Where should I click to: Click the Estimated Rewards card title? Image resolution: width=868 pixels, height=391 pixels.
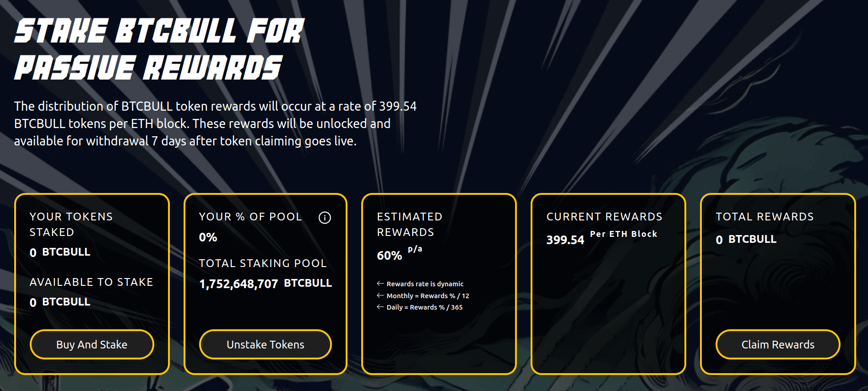click(409, 224)
